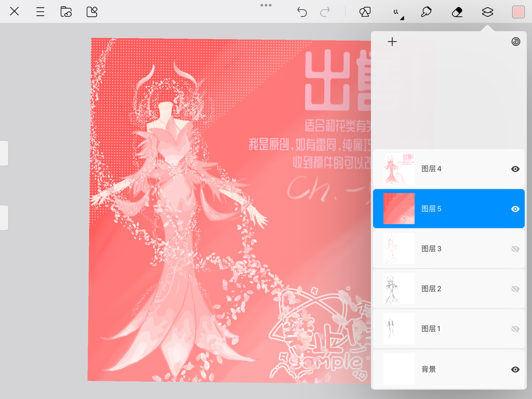Screen dimensions: 532x399
Task: Toggle visibility of 背景 layer
Action: click(515, 369)
